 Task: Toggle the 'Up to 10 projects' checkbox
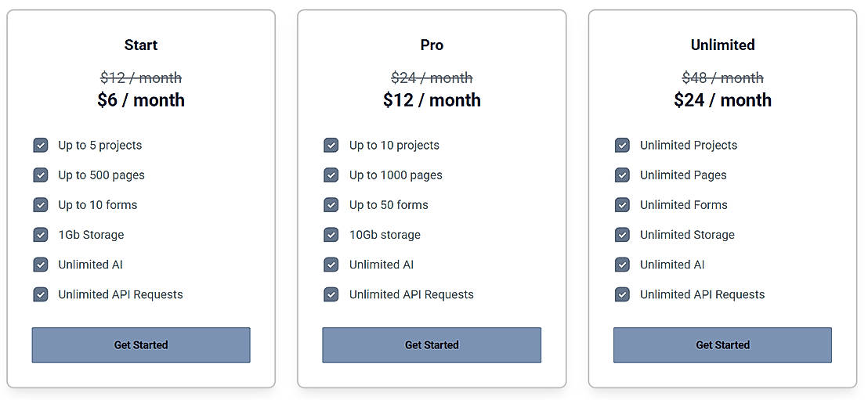pyautogui.click(x=331, y=146)
